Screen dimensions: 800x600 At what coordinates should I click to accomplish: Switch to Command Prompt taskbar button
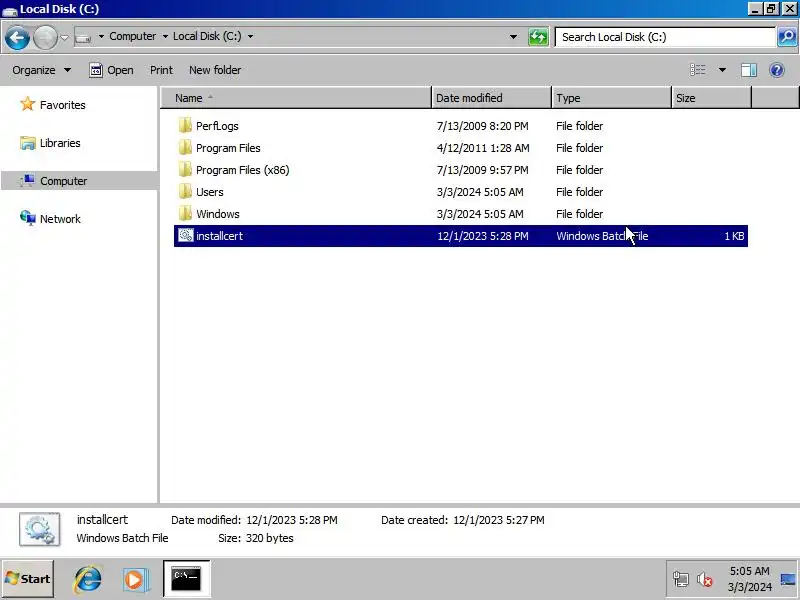186,579
